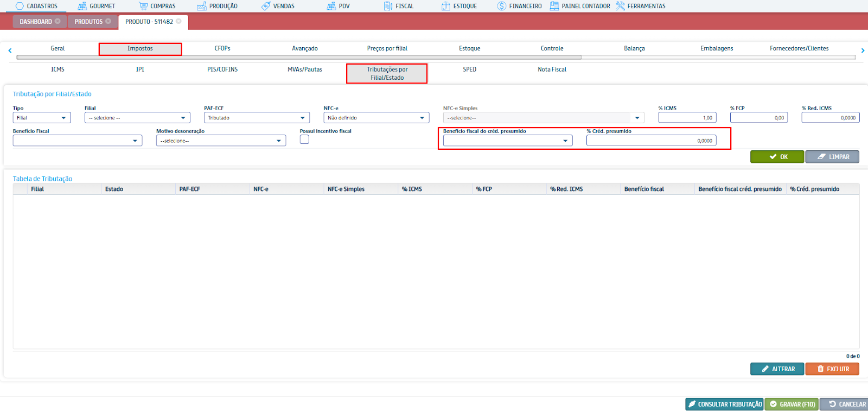Navigate tabs right with the arrow

[863, 50]
